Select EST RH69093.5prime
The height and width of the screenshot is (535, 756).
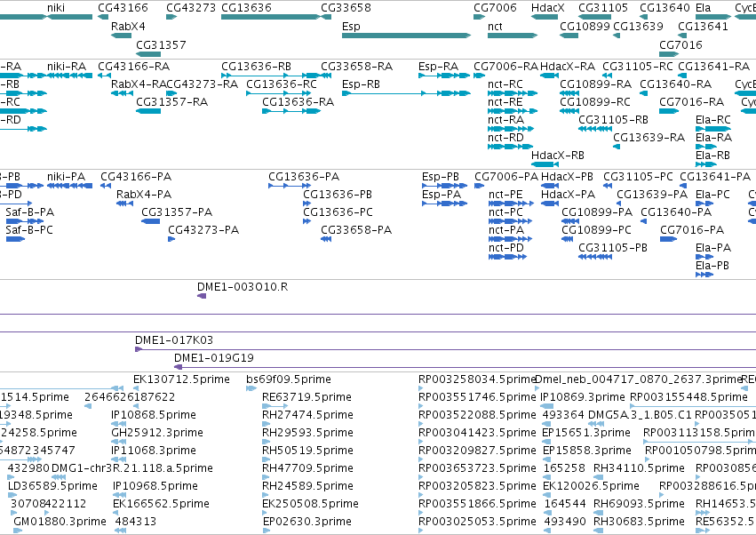tap(599, 513)
